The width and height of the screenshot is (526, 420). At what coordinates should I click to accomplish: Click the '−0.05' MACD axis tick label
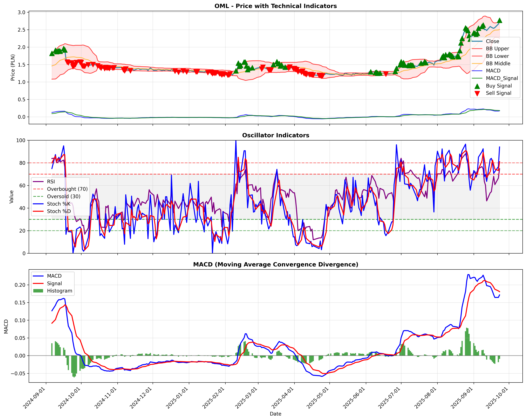click(x=18, y=373)
